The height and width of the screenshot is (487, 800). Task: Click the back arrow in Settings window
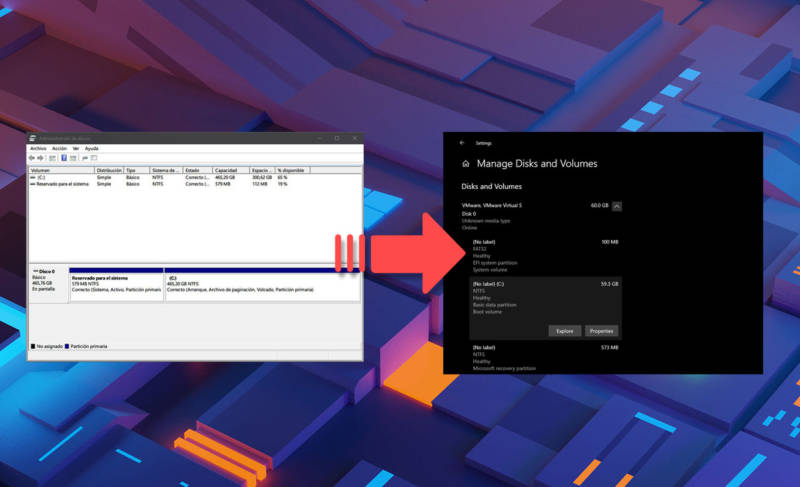461,143
